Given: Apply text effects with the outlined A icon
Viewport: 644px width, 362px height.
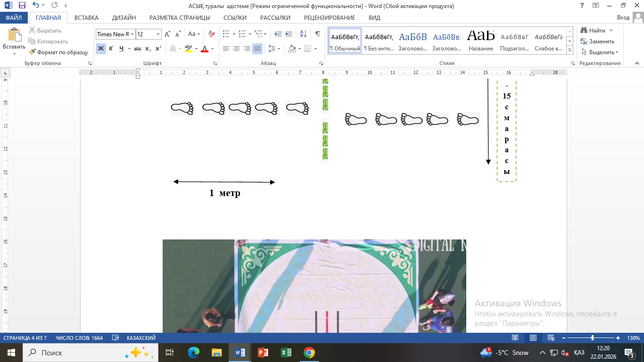Looking at the screenshot, I should (174, 49).
